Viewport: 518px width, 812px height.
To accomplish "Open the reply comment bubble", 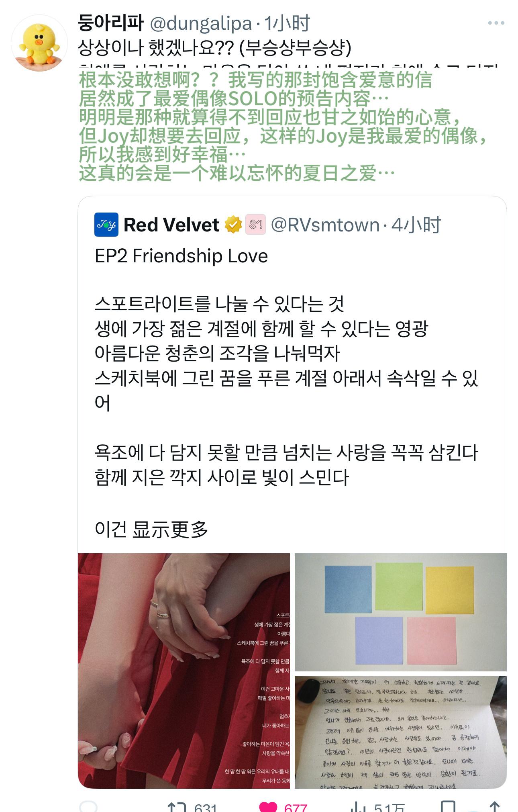I will point(88,807).
